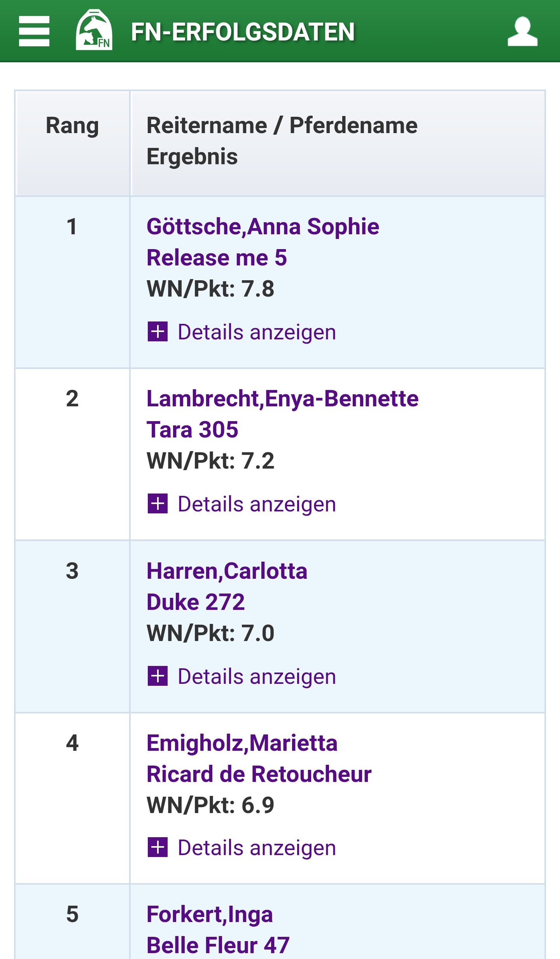Open horse Duke 272

click(196, 602)
